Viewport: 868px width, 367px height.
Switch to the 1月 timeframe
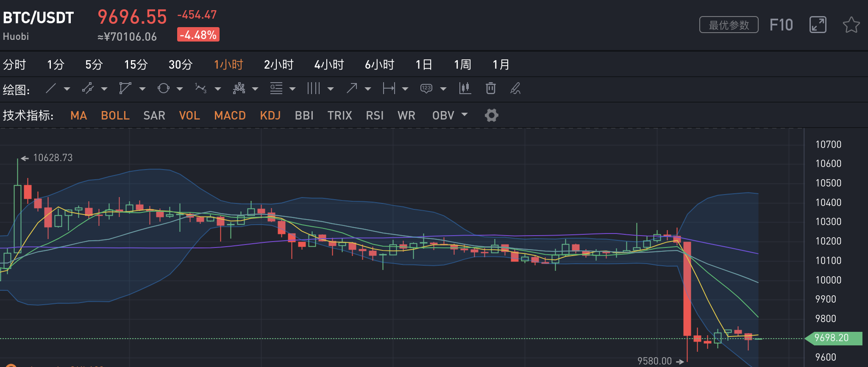click(501, 64)
